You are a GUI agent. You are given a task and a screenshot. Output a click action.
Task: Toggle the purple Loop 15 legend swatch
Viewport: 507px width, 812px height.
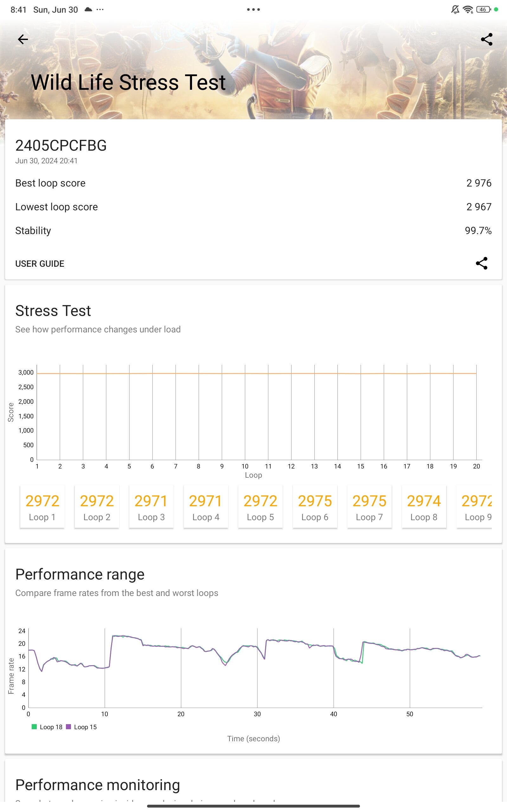coord(68,727)
